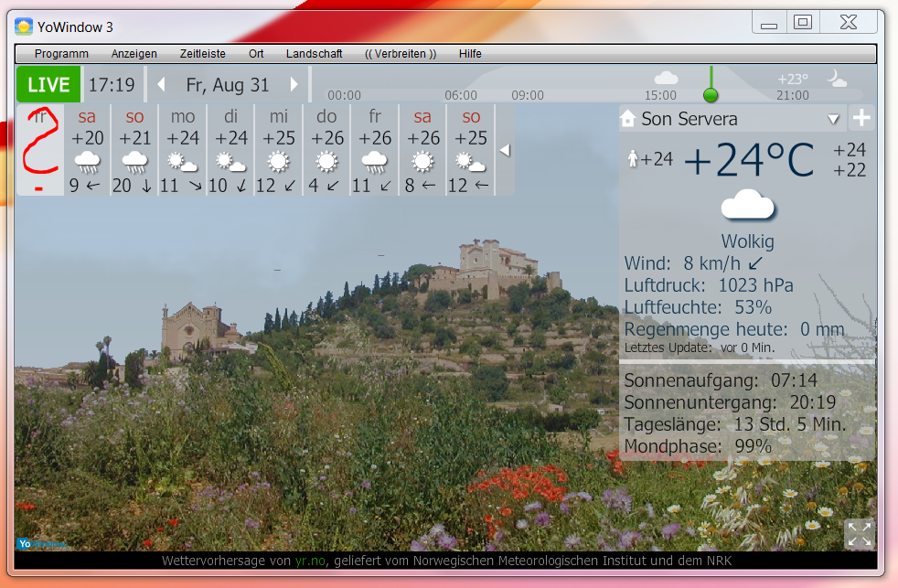Select Saturday +20 rainy forecast day
The height and width of the screenshot is (588, 898).
[x=87, y=150]
